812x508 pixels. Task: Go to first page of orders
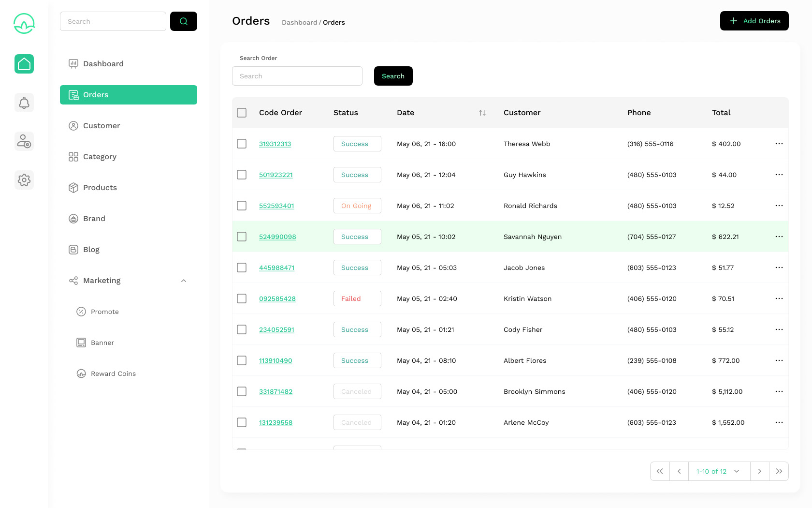pos(660,471)
